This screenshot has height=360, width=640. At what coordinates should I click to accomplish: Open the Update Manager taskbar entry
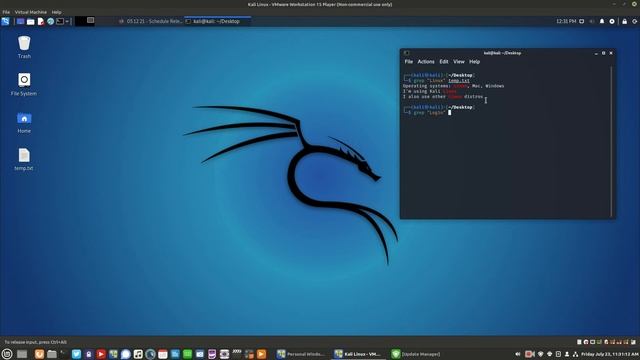[416, 354]
